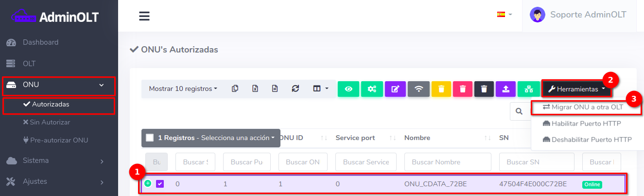Open the Herramientas dropdown
This screenshot has height=196, width=644.
click(576, 89)
